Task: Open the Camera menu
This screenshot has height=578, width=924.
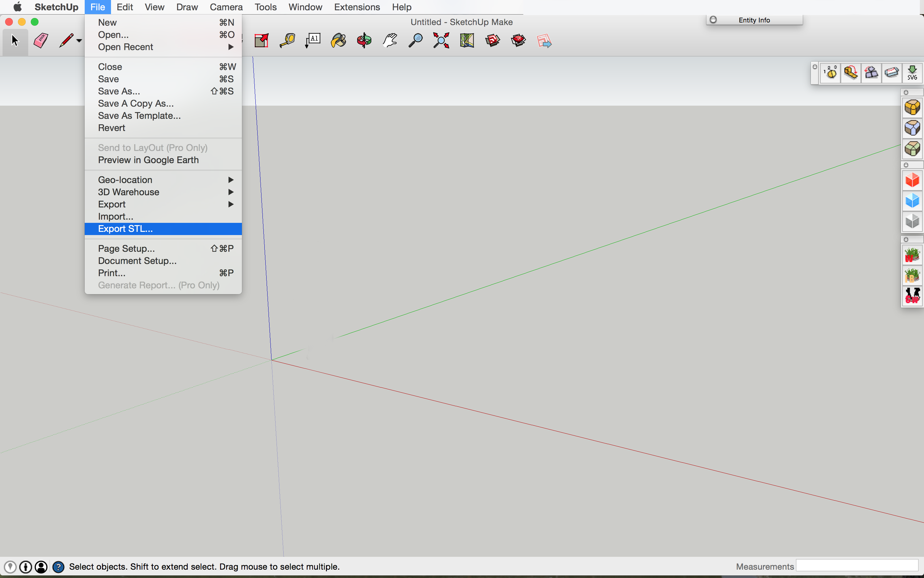Action: (226, 7)
